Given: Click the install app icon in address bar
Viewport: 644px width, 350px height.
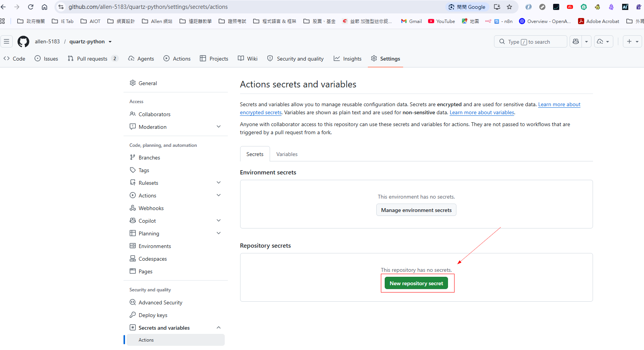Looking at the screenshot, I should coord(497,7).
